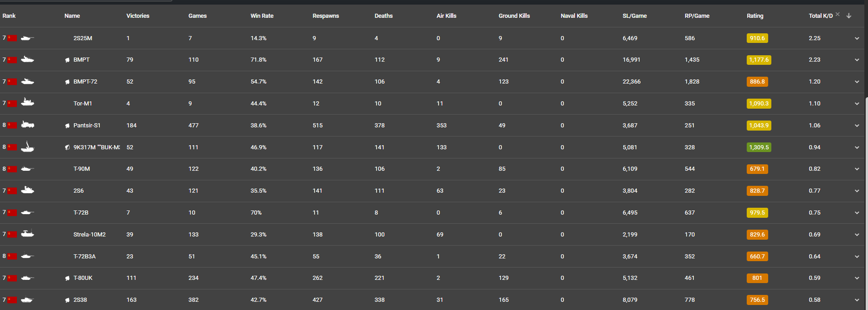Clear the Total K/D sort with X

[x=837, y=14]
